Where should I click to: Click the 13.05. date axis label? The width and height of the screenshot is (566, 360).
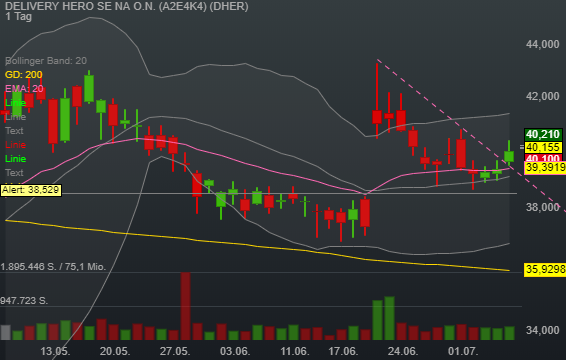coord(55,351)
